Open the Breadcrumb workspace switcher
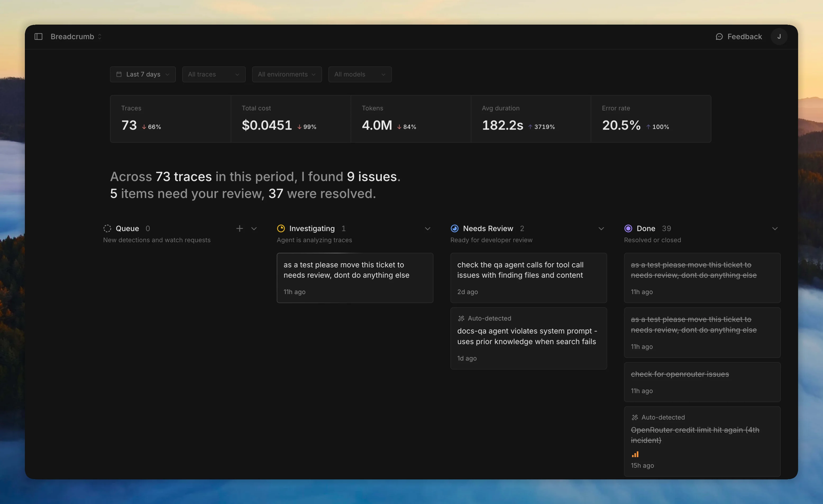Image resolution: width=823 pixels, height=504 pixels. tap(76, 36)
